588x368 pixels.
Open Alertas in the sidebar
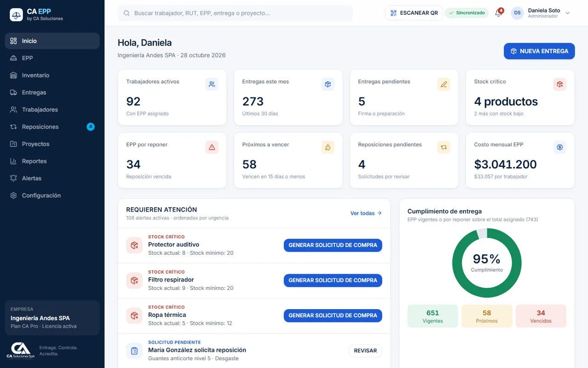pos(52,178)
